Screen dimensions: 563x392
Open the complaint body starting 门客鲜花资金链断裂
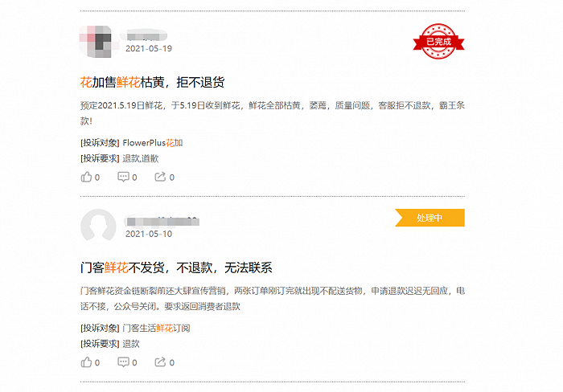click(x=273, y=298)
